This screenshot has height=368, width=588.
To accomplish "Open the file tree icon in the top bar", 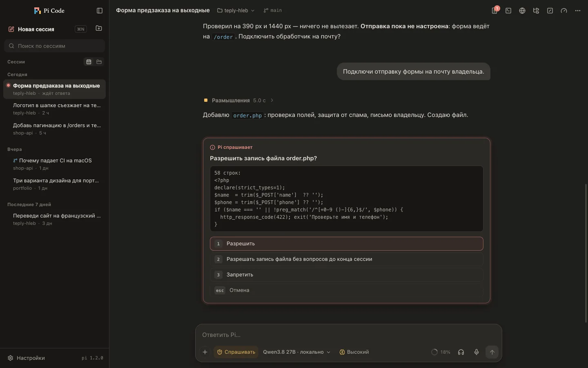I will (536, 11).
